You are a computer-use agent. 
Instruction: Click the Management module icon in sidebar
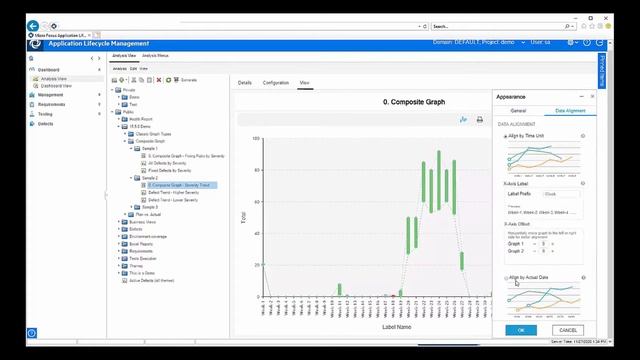(x=32, y=95)
